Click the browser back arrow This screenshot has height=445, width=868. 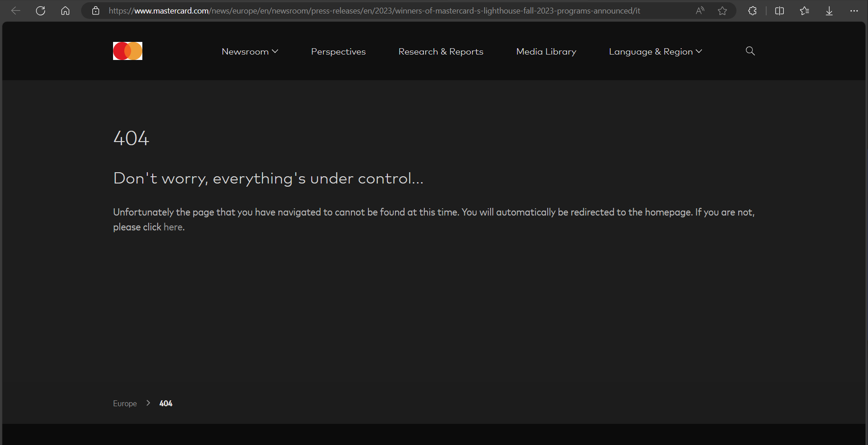[16, 11]
